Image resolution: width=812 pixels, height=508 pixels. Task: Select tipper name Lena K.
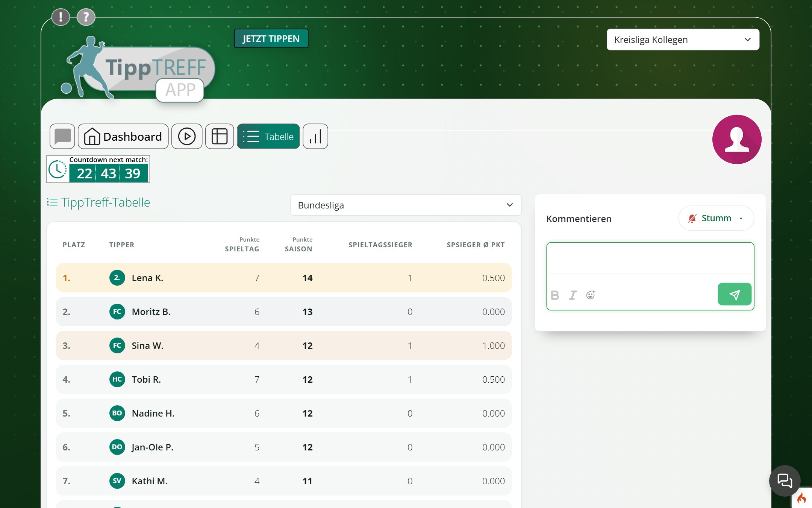(x=147, y=278)
